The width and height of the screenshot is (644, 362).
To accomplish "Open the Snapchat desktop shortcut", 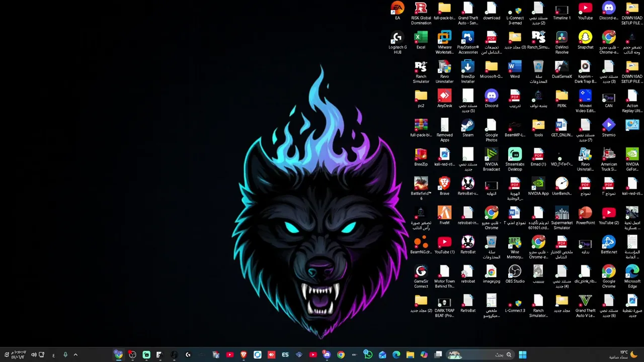I will (585, 41).
